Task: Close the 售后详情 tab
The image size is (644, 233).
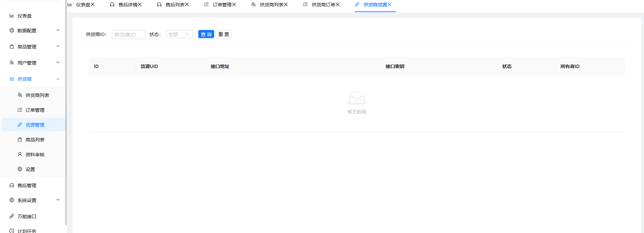Action: pos(140,5)
